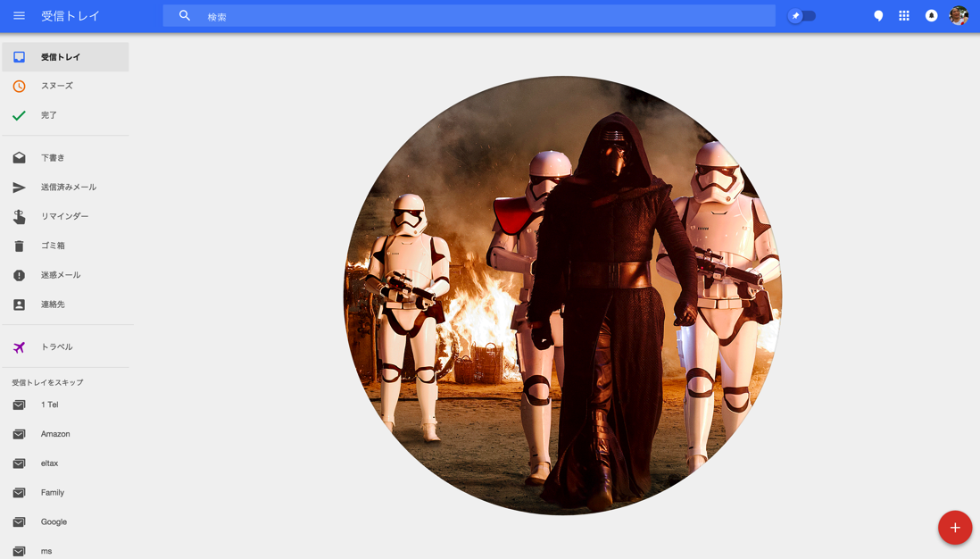Click the Google label mail icon
Screen dimensions: 980x559
(20, 522)
